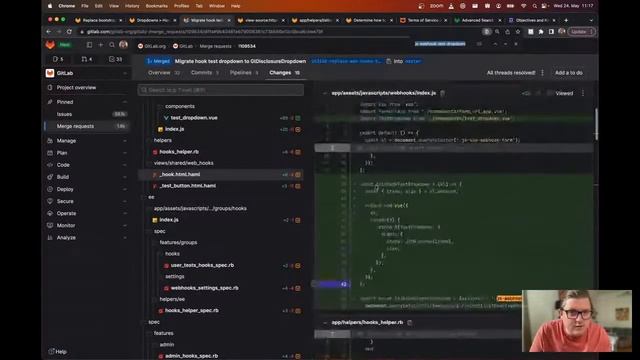Open pinned Issues link
The width and height of the screenshot is (640, 360).
[x=87, y=114]
